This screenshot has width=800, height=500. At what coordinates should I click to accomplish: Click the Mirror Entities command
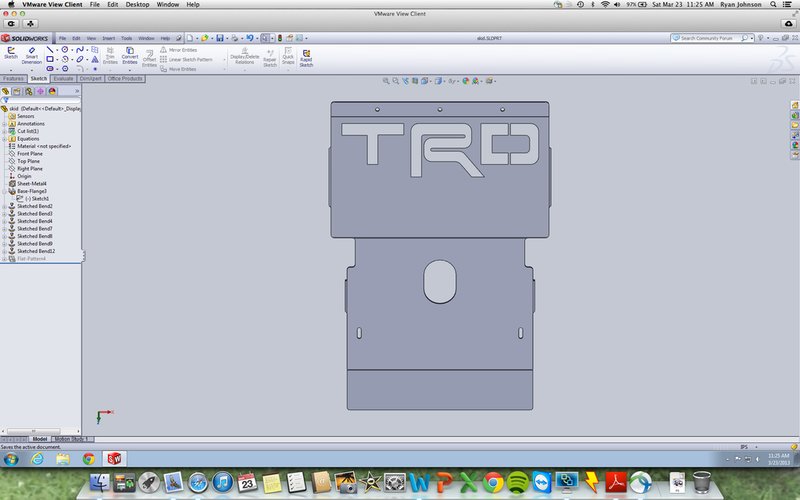pos(178,50)
